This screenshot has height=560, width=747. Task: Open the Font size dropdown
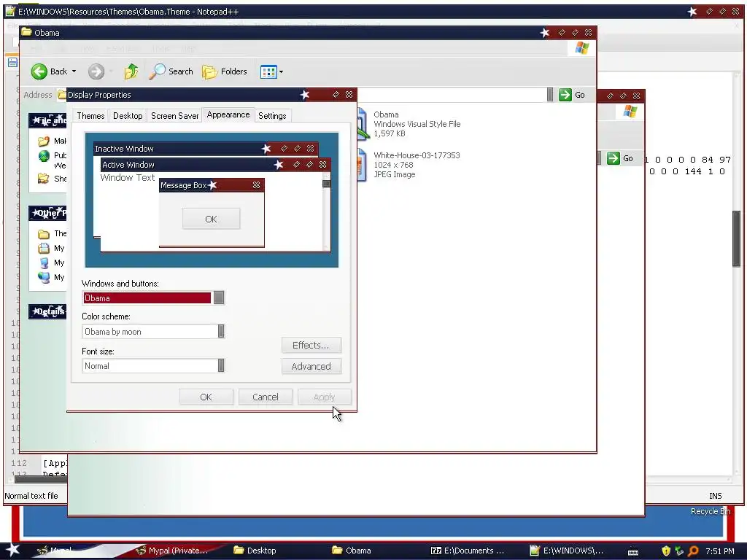click(x=221, y=366)
